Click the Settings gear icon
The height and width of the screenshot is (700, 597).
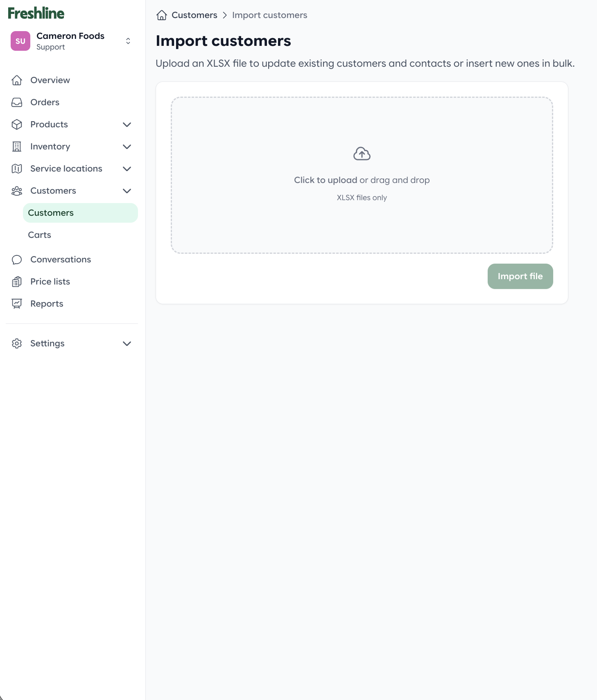click(17, 343)
